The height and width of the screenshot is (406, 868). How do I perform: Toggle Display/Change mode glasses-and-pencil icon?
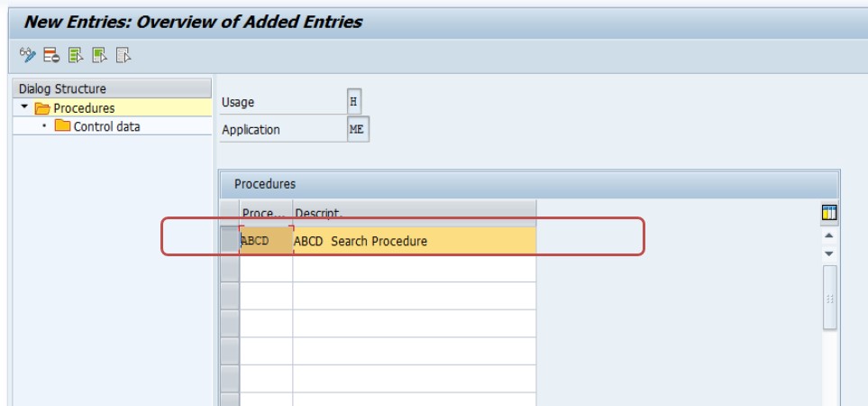27,55
